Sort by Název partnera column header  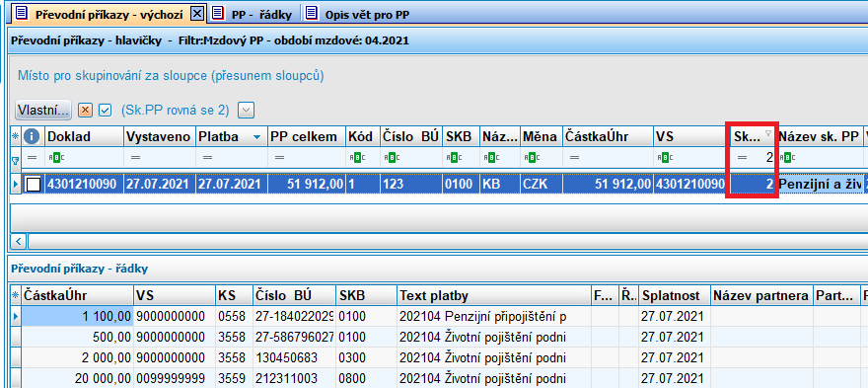[x=761, y=296]
